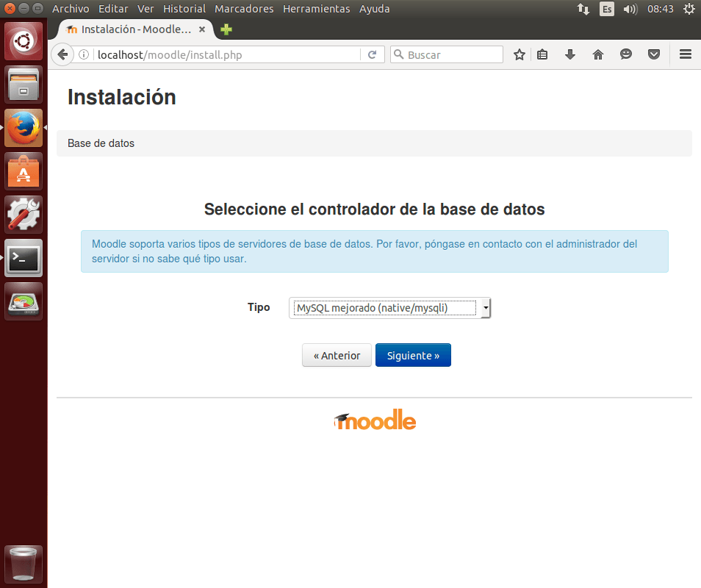Reload the page with the refresh icon
This screenshot has width=701, height=588.
click(x=372, y=54)
